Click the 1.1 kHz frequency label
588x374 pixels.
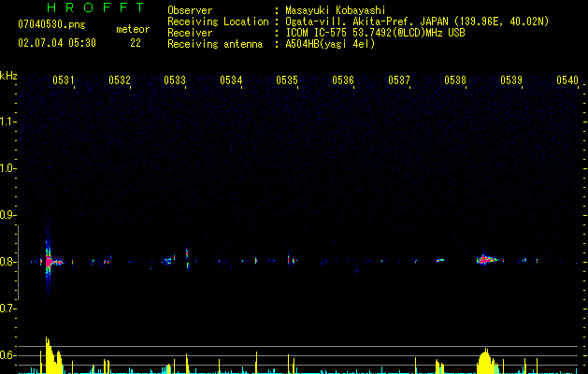tap(7, 122)
